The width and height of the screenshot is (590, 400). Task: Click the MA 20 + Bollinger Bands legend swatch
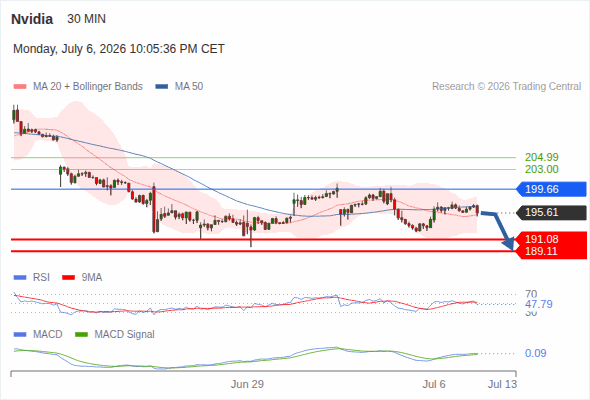20,87
